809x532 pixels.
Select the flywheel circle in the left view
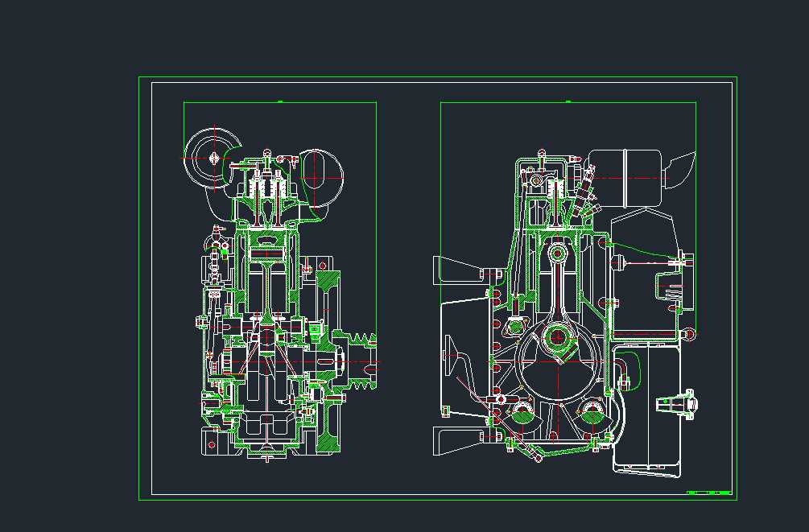pos(213,158)
